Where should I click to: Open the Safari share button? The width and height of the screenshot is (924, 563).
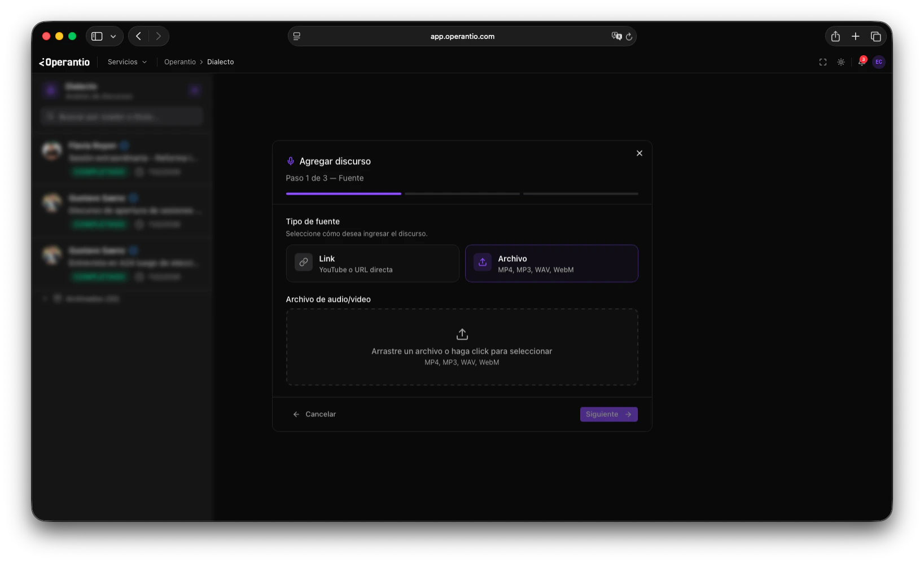point(835,36)
